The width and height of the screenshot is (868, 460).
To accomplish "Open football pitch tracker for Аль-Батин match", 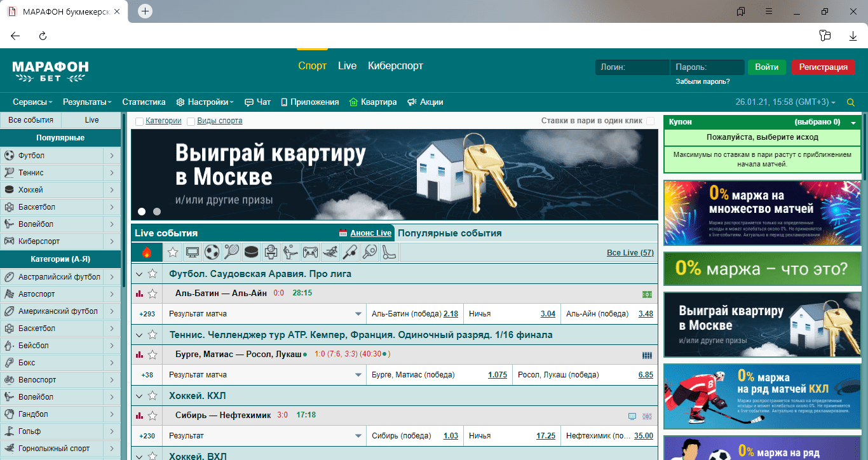I will coord(647,294).
